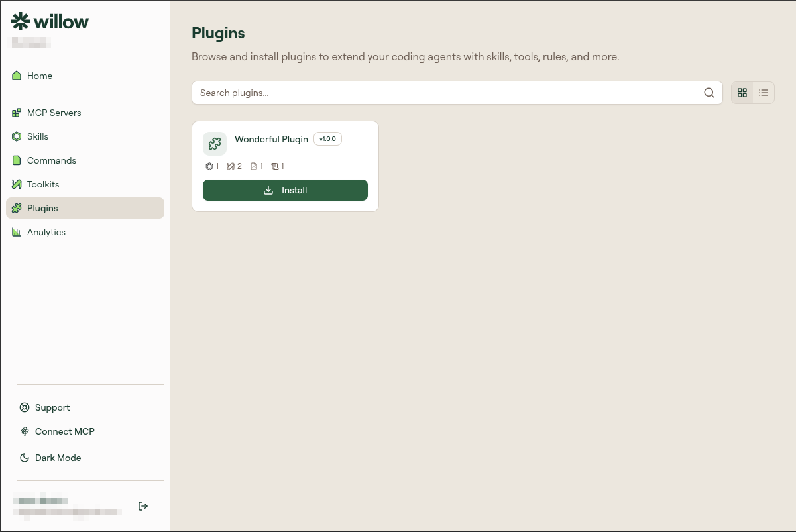Image resolution: width=796 pixels, height=532 pixels.
Task: Click the Dark Mode moon icon
Action: point(25,458)
